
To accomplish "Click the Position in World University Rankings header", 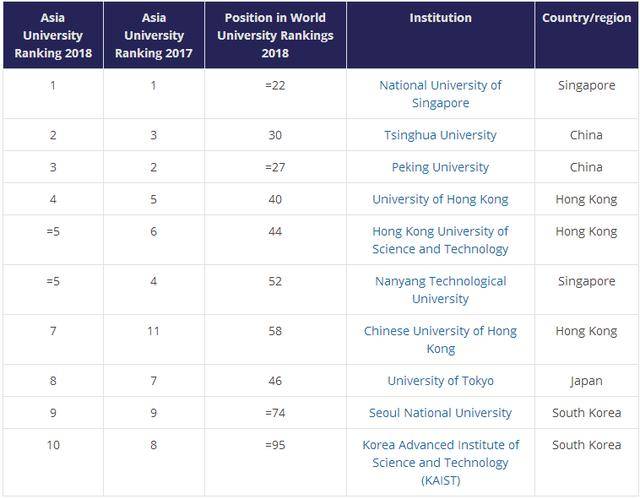I will pos(275,36).
